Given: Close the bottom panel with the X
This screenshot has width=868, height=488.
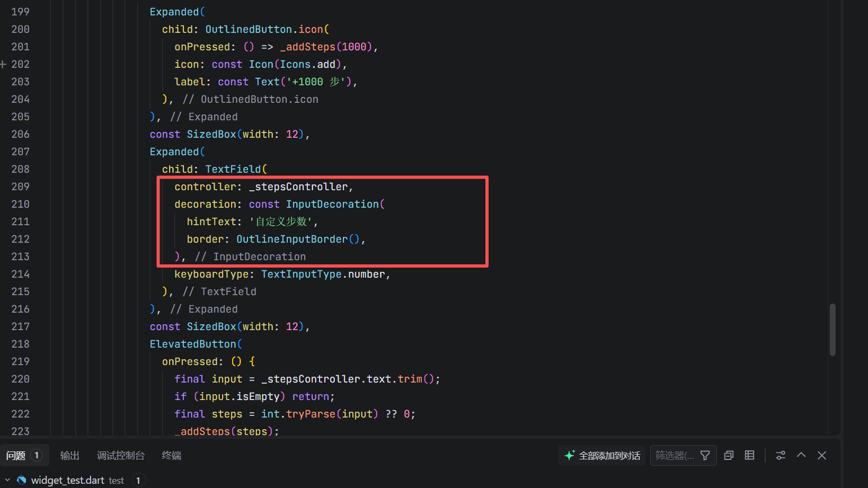Looking at the screenshot, I should point(822,455).
